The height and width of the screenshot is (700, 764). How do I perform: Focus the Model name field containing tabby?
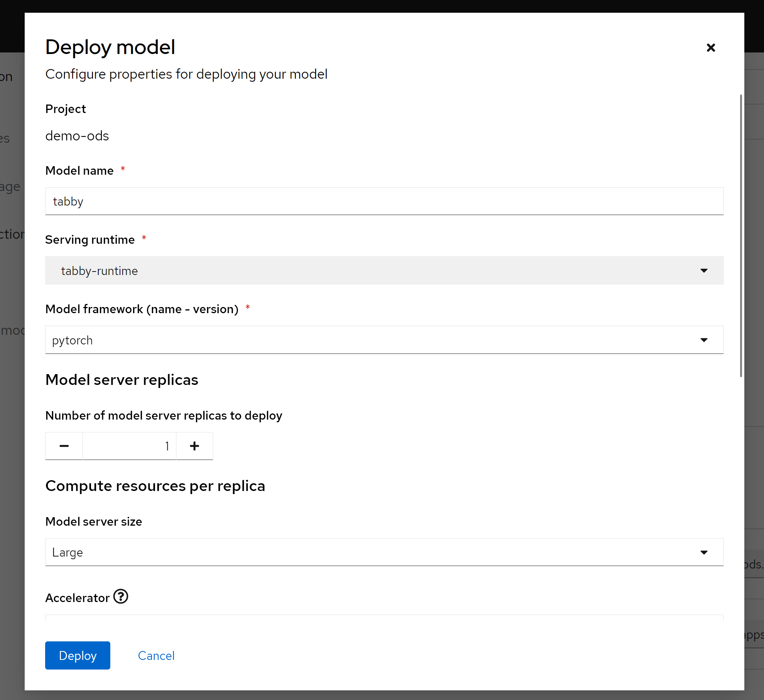(x=384, y=201)
